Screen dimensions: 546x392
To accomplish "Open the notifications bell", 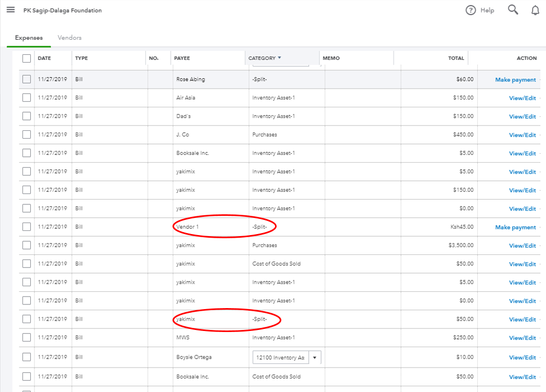I will point(535,10).
